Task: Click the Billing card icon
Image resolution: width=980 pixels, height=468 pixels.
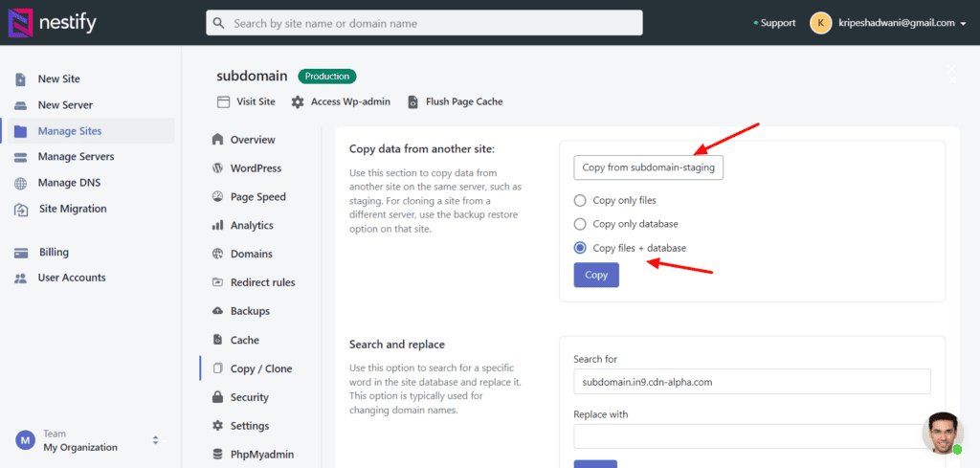Action: pos(21,253)
